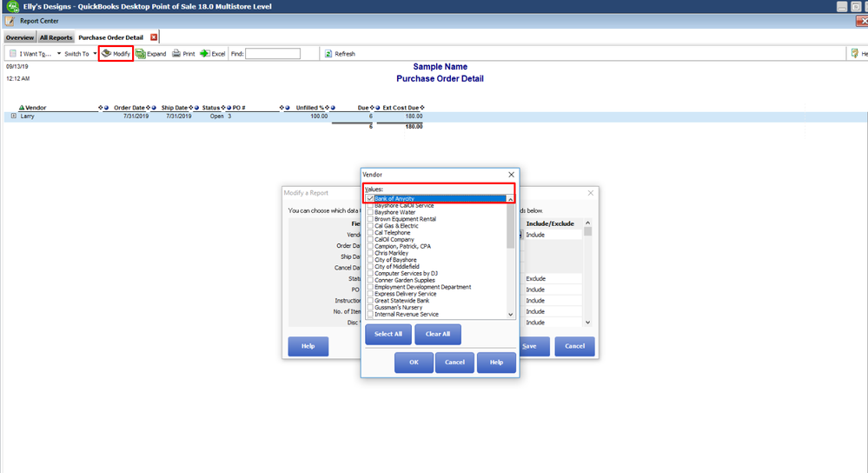Click the Help icon at toolbar right edge
The height and width of the screenshot is (473, 868).
[855, 53]
